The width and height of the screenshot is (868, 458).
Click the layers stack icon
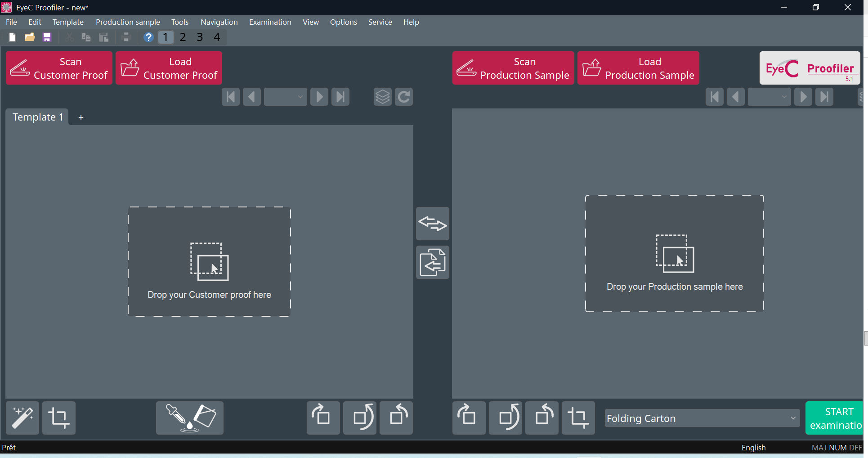tap(383, 97)
